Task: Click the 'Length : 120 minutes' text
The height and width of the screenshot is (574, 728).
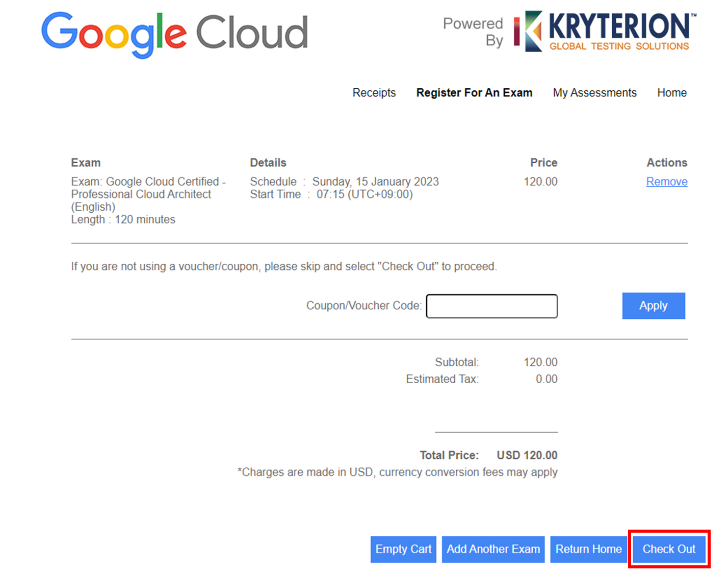Action: pyautogui.click(x=123, y=219)
